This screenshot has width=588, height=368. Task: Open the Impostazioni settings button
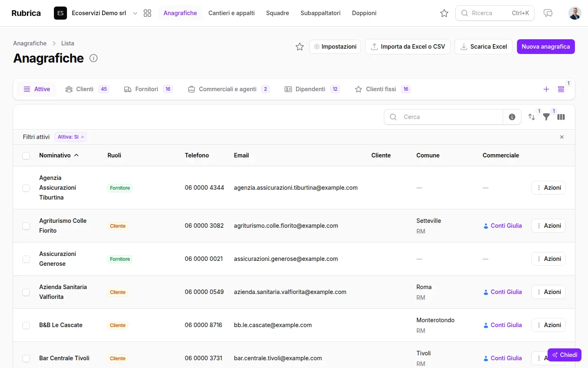tap(335, 47)
